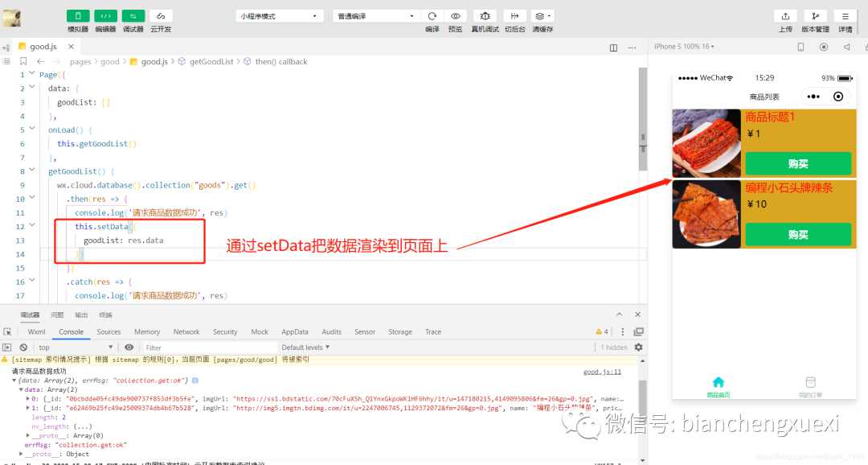The image size is (868, 465).
Task: Click the compile (编译) refresh icon
Action: 432,16
